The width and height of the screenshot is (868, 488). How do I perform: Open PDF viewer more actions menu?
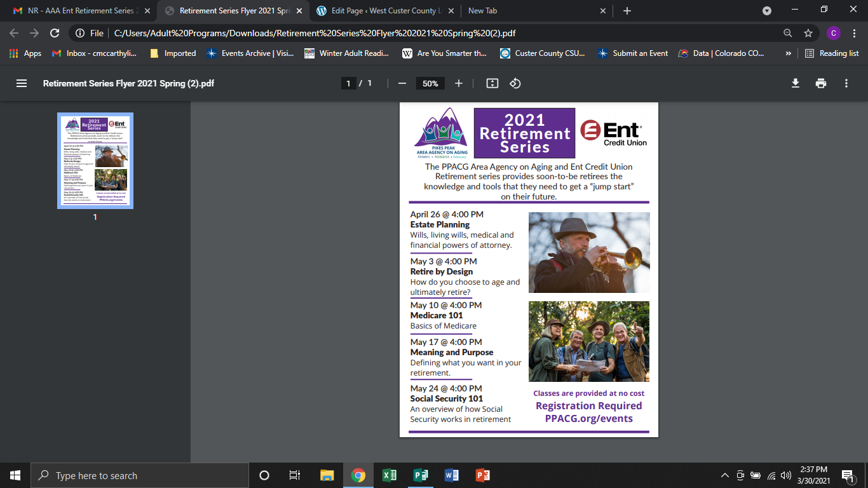tap(846, 83)
